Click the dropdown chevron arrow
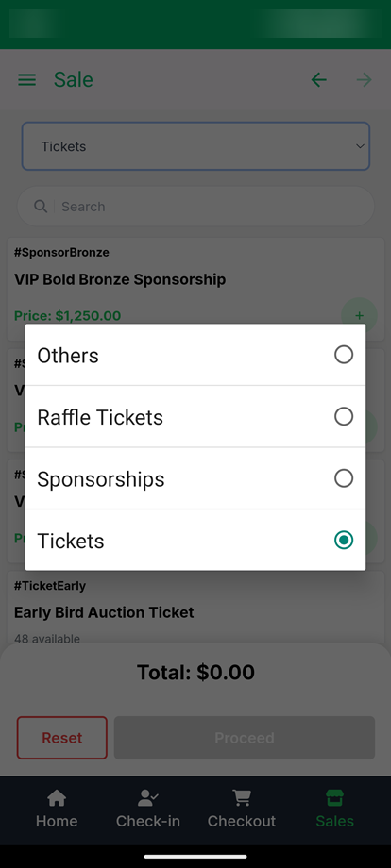 360,146
